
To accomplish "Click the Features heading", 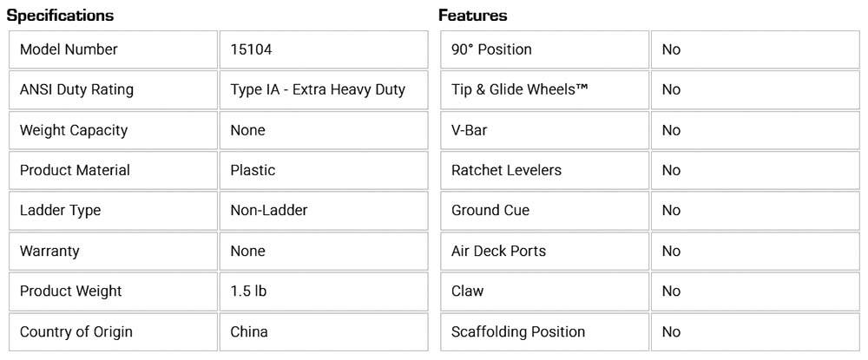I will (473, 16).
